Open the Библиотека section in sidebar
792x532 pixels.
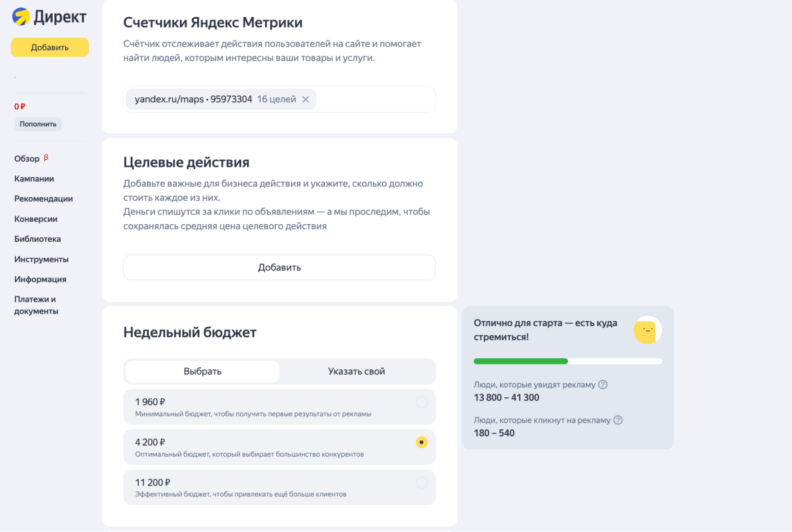click(37, 239)
